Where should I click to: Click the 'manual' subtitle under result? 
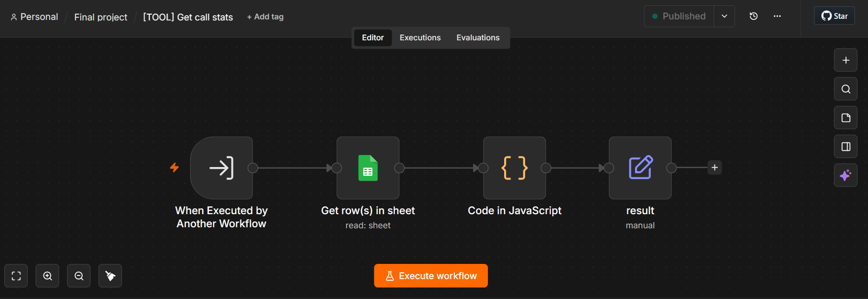[640, 226]
